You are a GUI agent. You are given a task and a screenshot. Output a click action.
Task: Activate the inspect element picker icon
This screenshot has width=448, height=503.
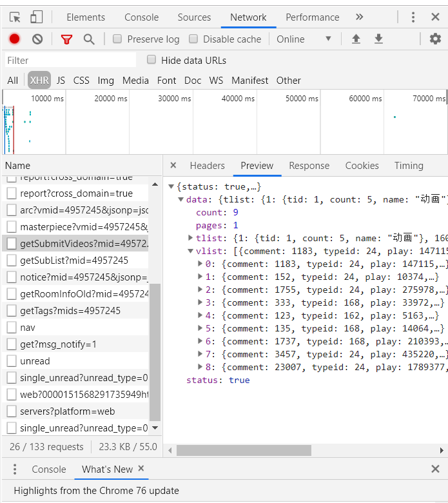click(15, 17)
